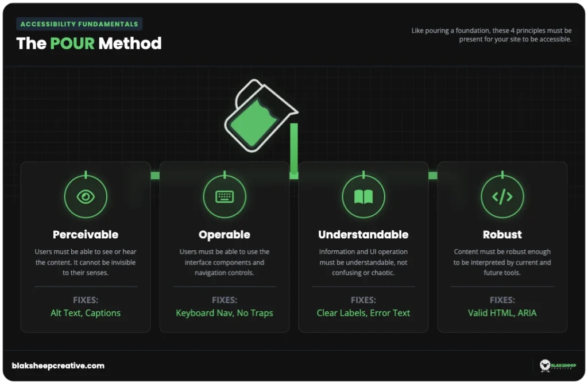588x384 pixels.
Task: Click the BlakSheep Creative sheep logo
Action: click(545, 365)
